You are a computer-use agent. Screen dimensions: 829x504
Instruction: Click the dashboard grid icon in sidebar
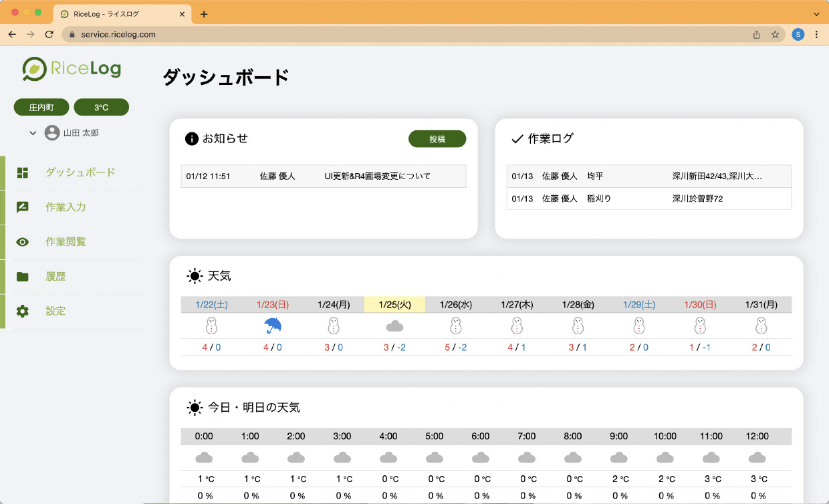[x=23, y=172]
